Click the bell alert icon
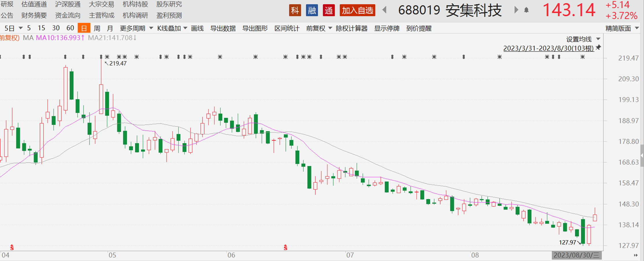 [x=526, y=10]
